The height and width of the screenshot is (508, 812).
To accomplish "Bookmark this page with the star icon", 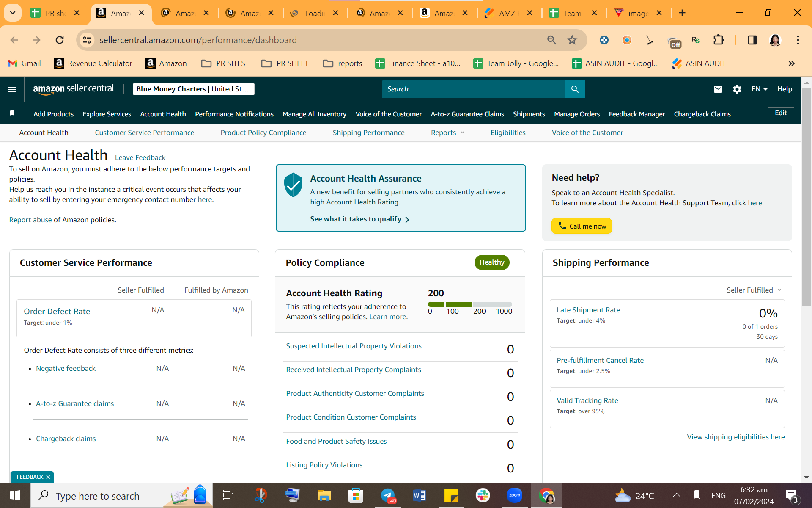I will 572,40.
